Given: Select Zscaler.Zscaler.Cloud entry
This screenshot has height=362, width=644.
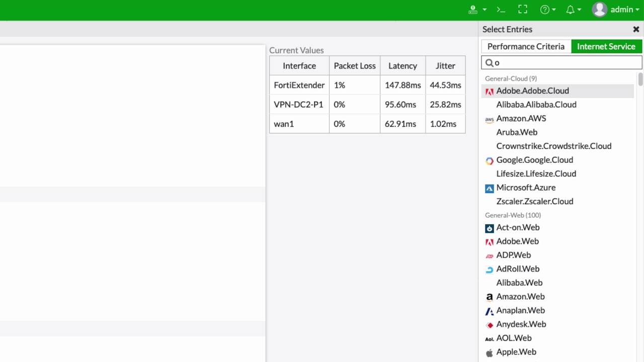Looking at the screenshot, I should pyautogui.click(x=535, y=201).
